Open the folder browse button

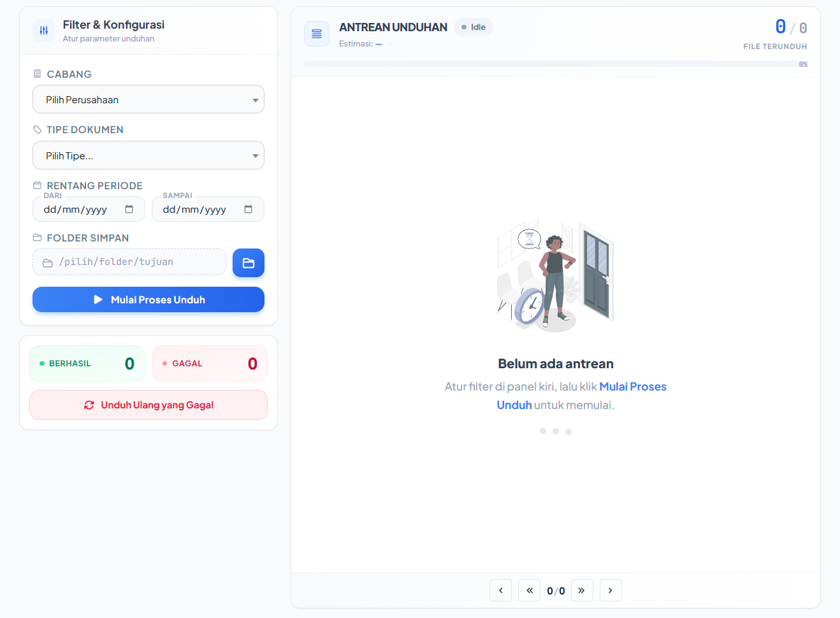pyautogui.click(x=249, y=263)
